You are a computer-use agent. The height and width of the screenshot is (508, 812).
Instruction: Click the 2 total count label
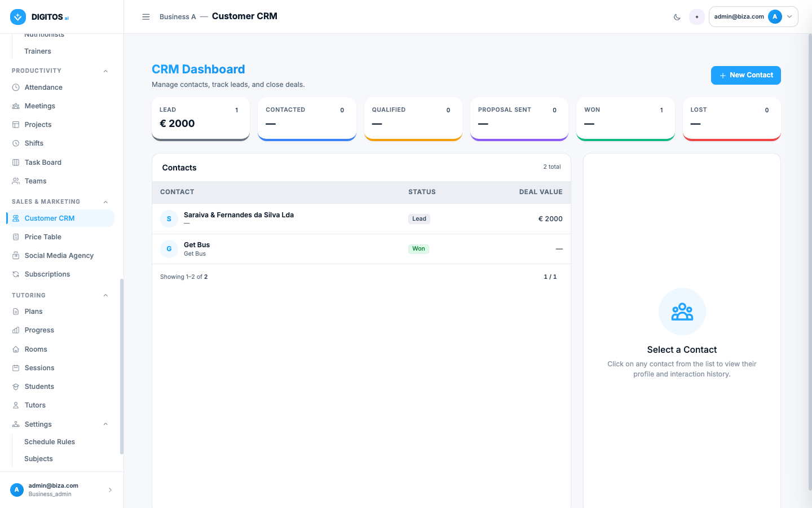point(552,167)
